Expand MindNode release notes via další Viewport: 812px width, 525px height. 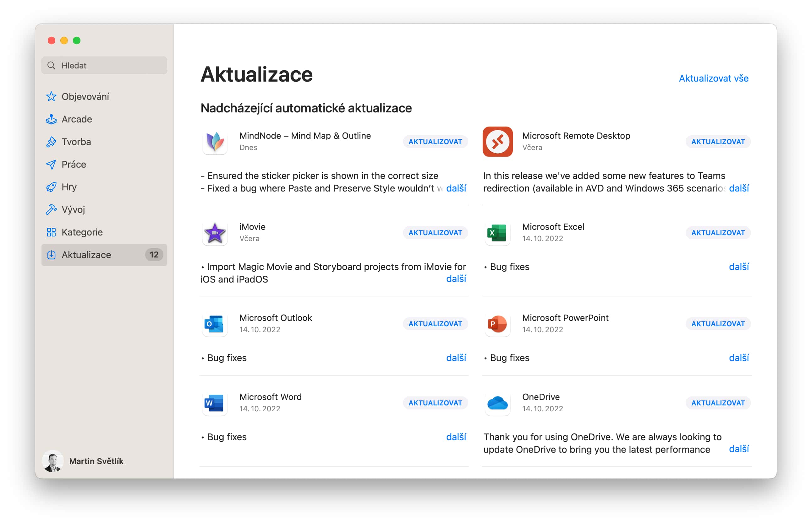(456, 188)
